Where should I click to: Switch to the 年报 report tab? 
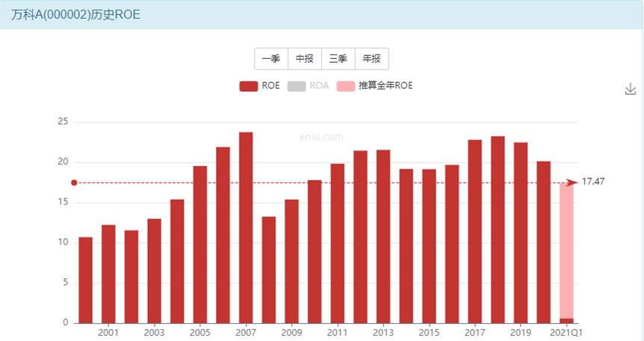372,59
